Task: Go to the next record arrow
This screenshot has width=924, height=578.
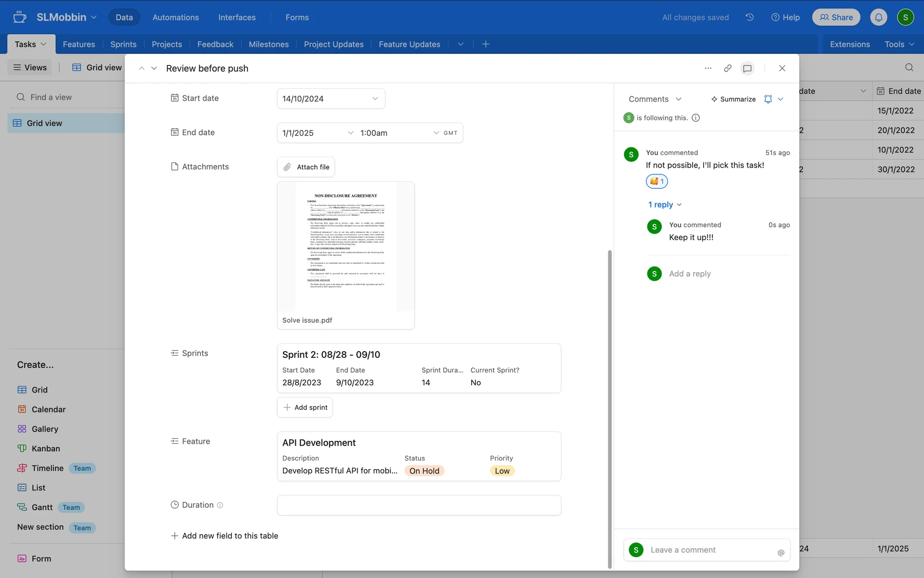Action: coord(154,68)
